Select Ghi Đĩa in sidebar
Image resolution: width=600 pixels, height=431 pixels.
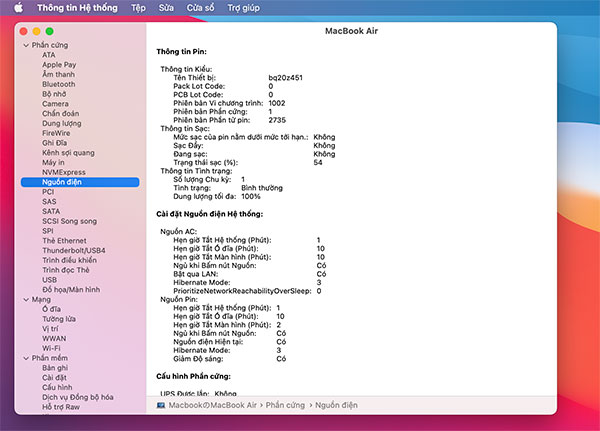click(54, 143)
